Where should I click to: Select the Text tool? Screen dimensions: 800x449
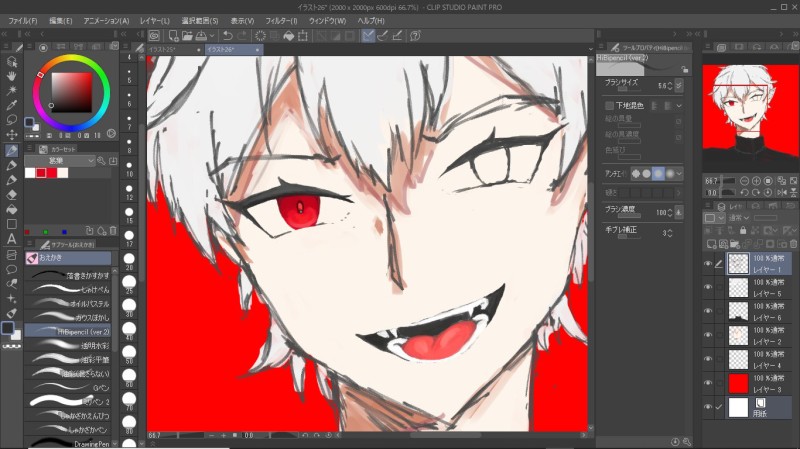11,239
